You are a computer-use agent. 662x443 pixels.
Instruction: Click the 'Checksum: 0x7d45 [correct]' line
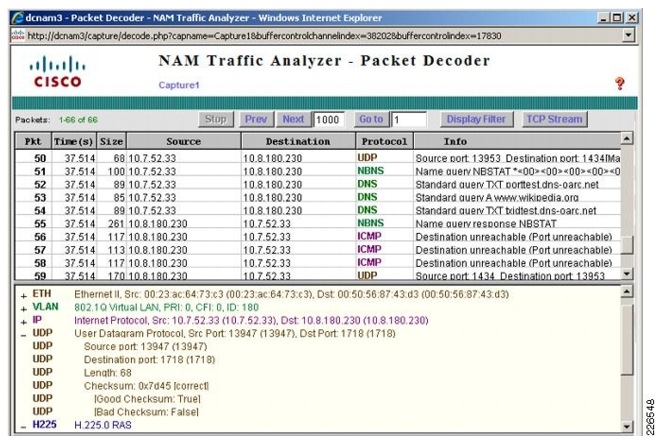146,386
